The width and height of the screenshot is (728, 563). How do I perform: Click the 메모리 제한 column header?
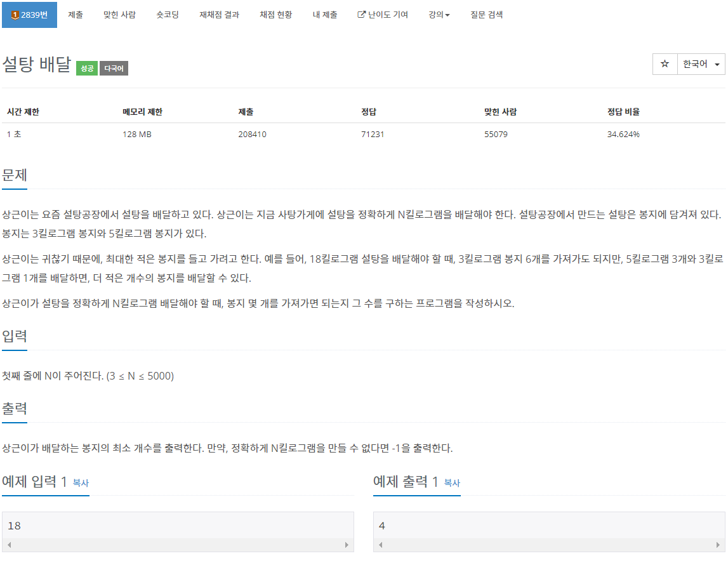click(143, 112)
